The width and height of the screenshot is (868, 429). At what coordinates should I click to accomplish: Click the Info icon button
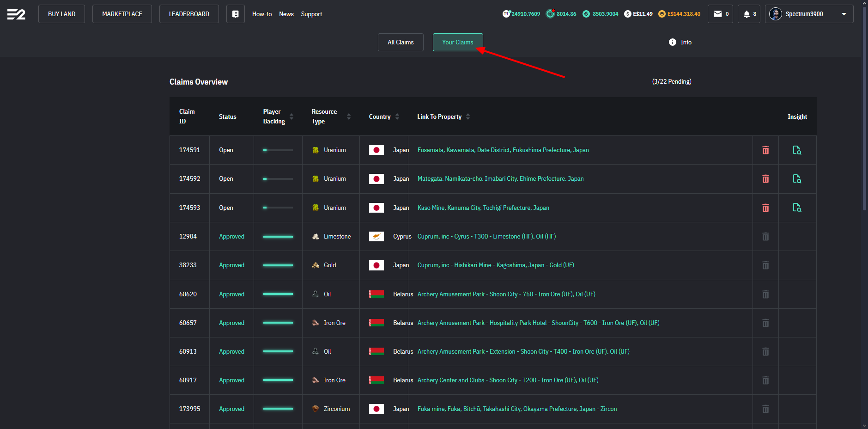673,42
